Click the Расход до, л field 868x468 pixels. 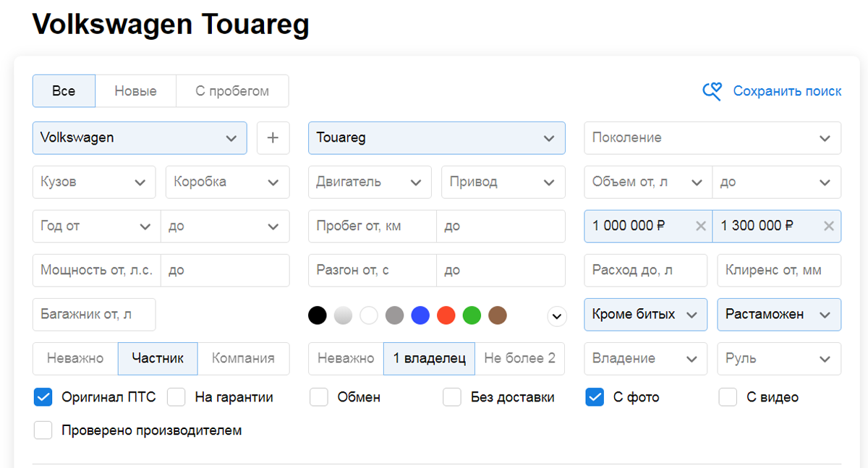646,271
